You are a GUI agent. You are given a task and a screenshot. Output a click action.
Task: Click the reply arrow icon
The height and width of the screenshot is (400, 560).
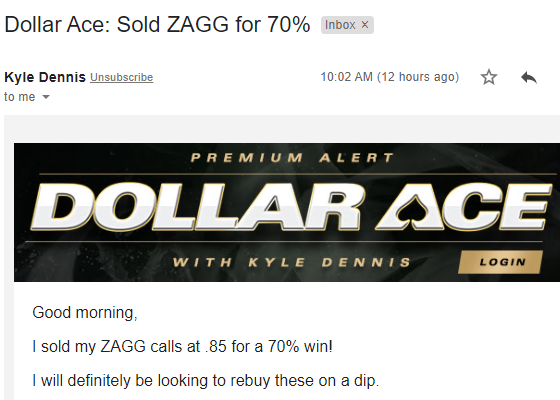coord(529,77)
